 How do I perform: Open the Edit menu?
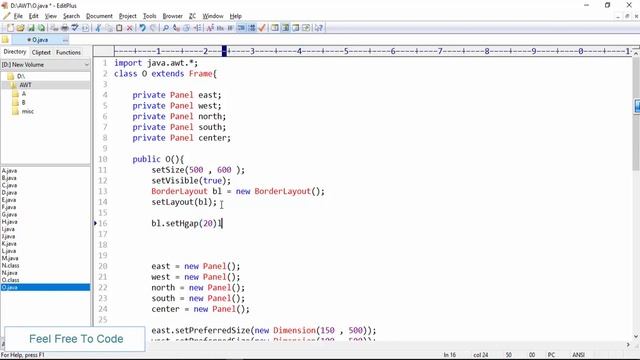point(33,16)
